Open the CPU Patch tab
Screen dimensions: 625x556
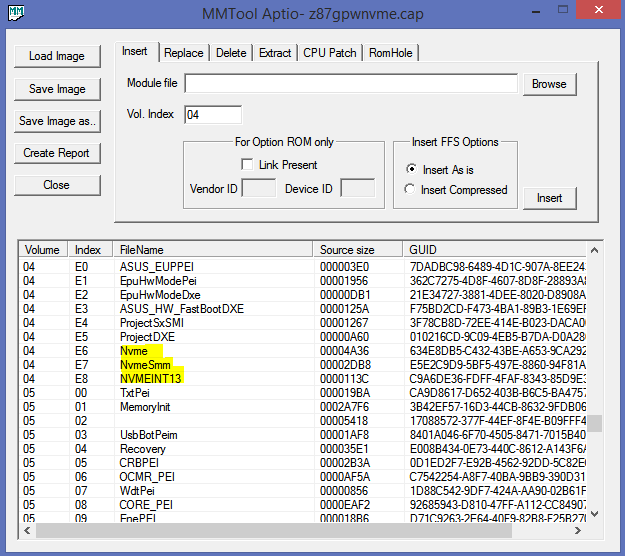coord(330,53)
